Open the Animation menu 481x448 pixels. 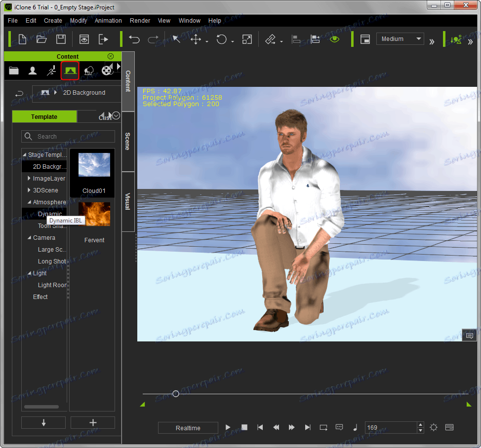point(108,21)
